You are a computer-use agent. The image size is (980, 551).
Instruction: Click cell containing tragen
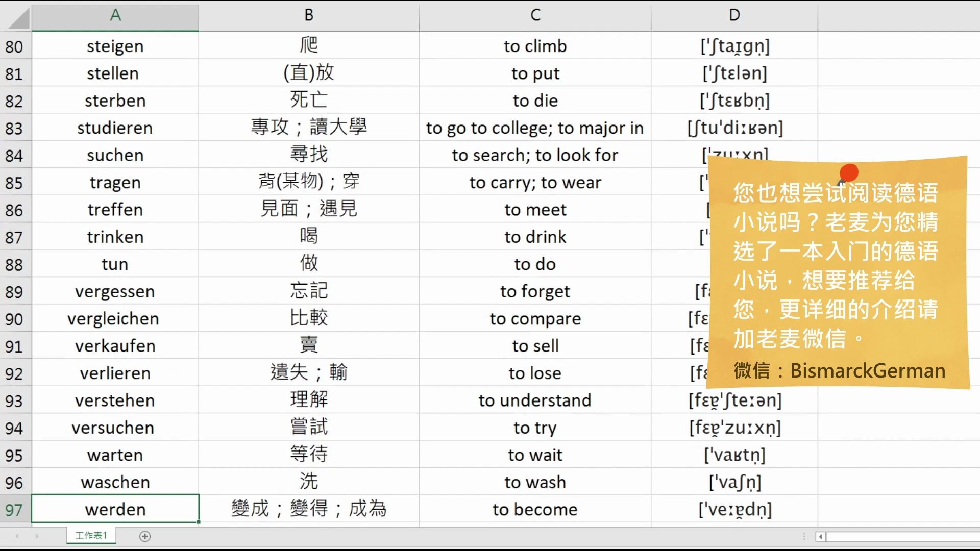pos(115,182)
